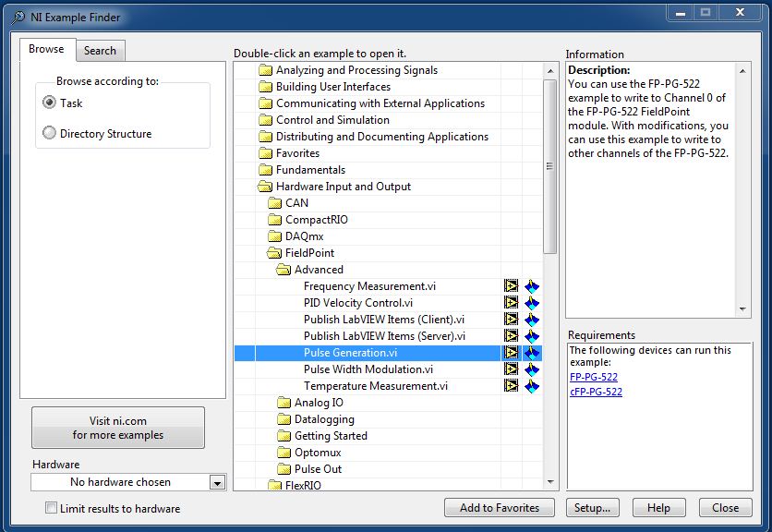This screenshot has height=532, width=772.
Task: Click the VI icon beside Pulse Generation.vi
Action: tap(511, 353)
